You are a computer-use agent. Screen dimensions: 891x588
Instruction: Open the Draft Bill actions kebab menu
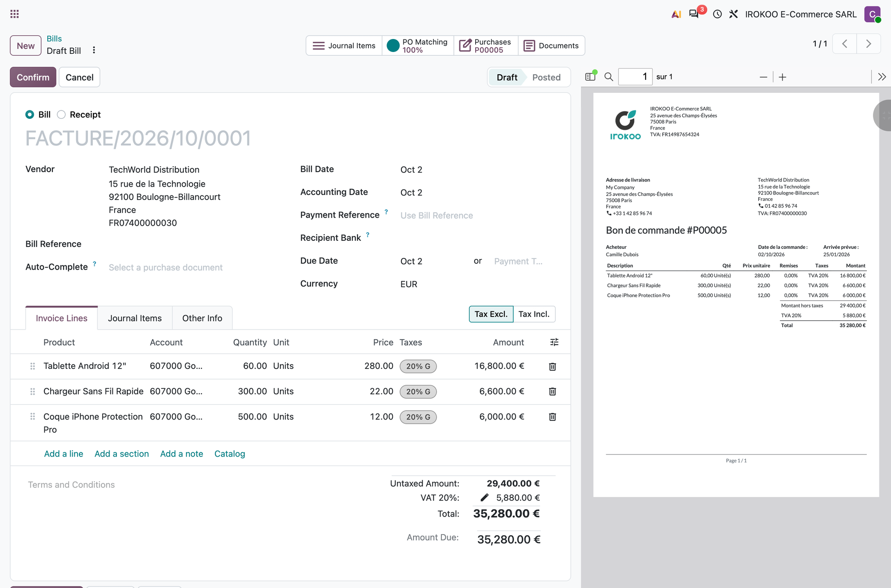(x=94, y=50)
